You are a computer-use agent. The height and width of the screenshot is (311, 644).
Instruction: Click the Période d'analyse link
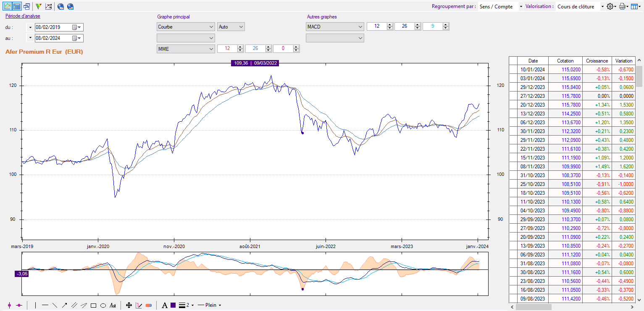point(23,16)
